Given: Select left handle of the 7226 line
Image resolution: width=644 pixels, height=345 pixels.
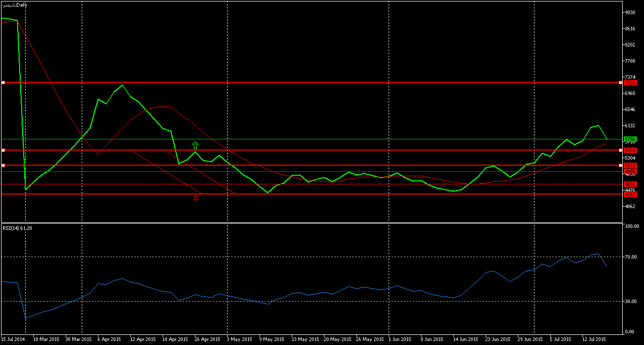Looking at the screenshot, I should click(3, 82).
